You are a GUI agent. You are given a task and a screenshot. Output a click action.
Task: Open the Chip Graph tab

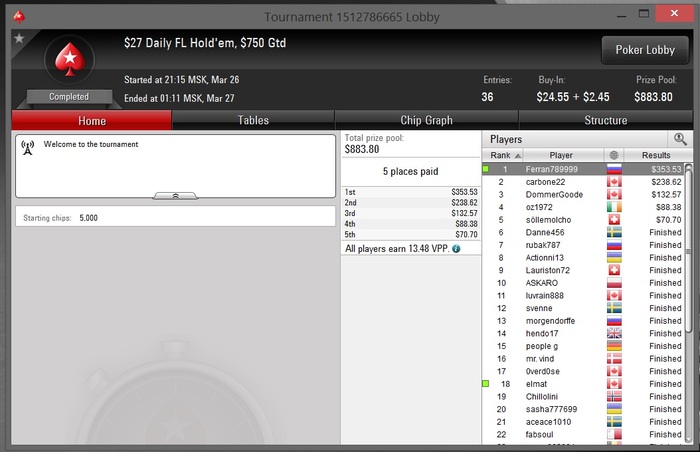pyautogui.click(x=426, y=121)
